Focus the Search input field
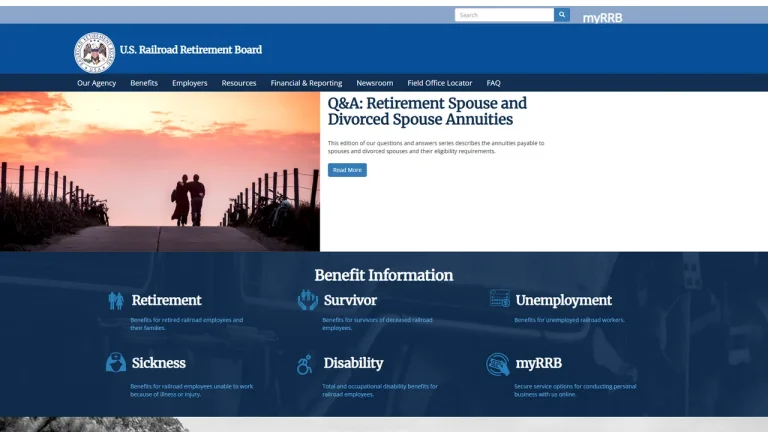This screenshot has width=768, height=432. pos(504,15)
